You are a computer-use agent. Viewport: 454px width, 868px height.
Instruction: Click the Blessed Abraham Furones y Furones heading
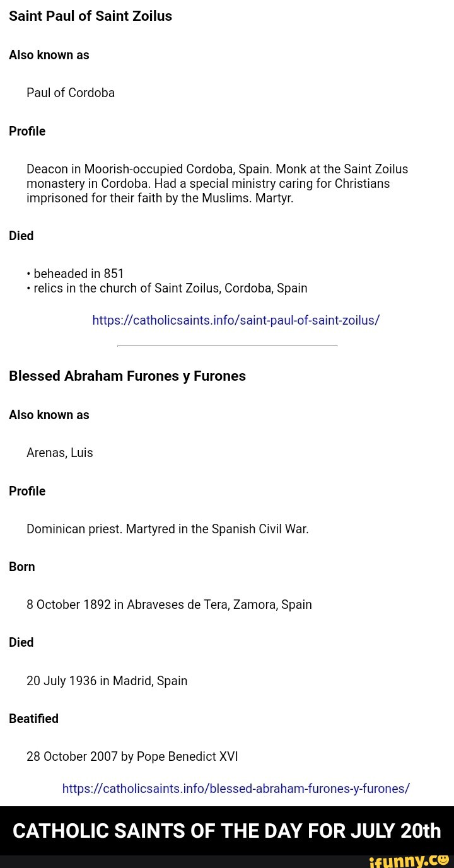coord(127,376)
